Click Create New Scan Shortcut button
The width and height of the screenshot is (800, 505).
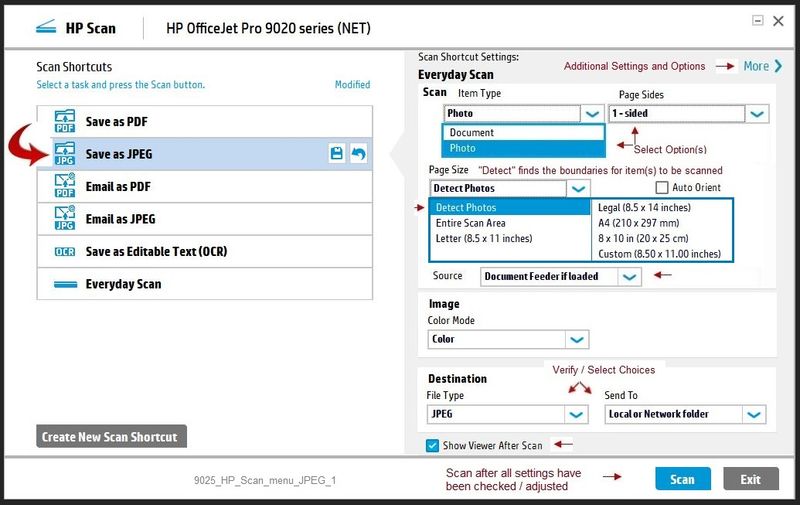tap(111, 437)
